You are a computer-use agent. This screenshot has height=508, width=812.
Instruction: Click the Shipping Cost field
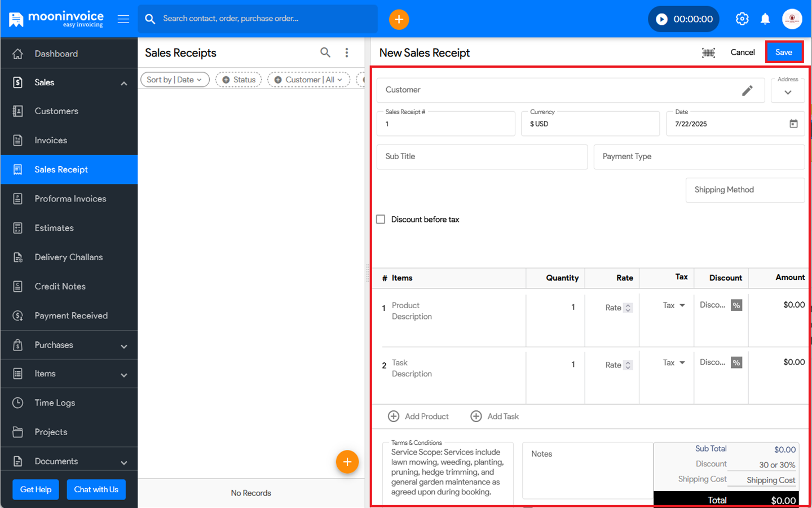(761, 480)
